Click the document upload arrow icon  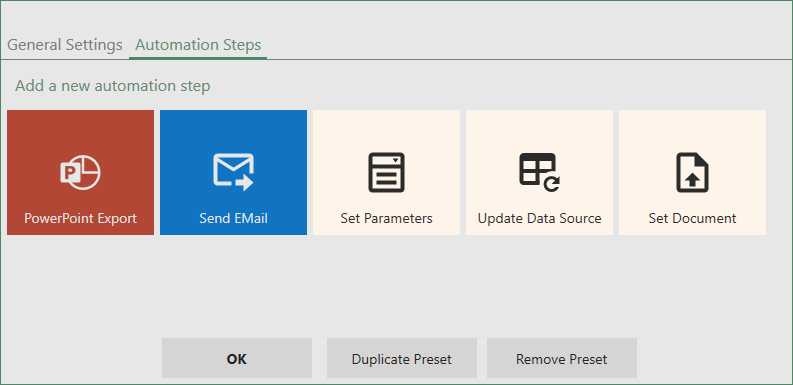(692, 172)
